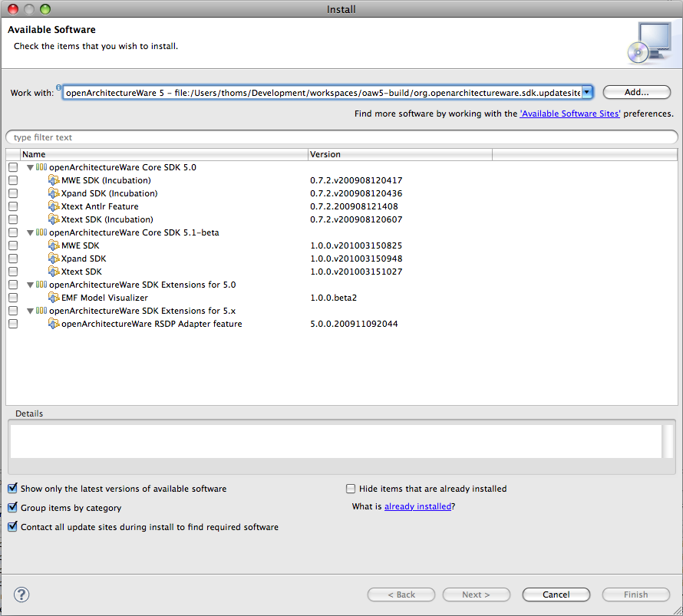This screenshot has width=683, height=616.
Task: Click the category icon of Core SDK 5.1-beta
Action: coord(41,232)
